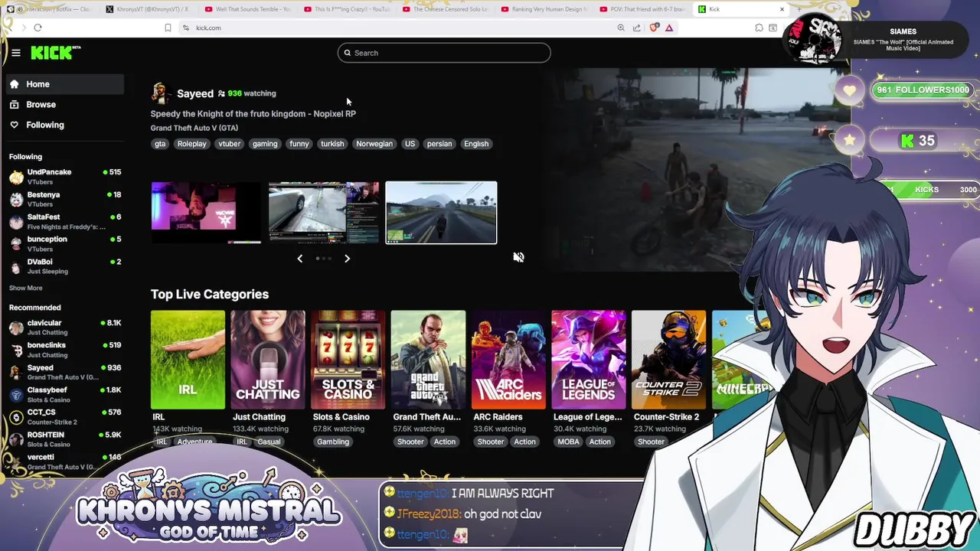Click the Adventure tag under IRL
The image size is (980, 551).
[x=194, y=442]
